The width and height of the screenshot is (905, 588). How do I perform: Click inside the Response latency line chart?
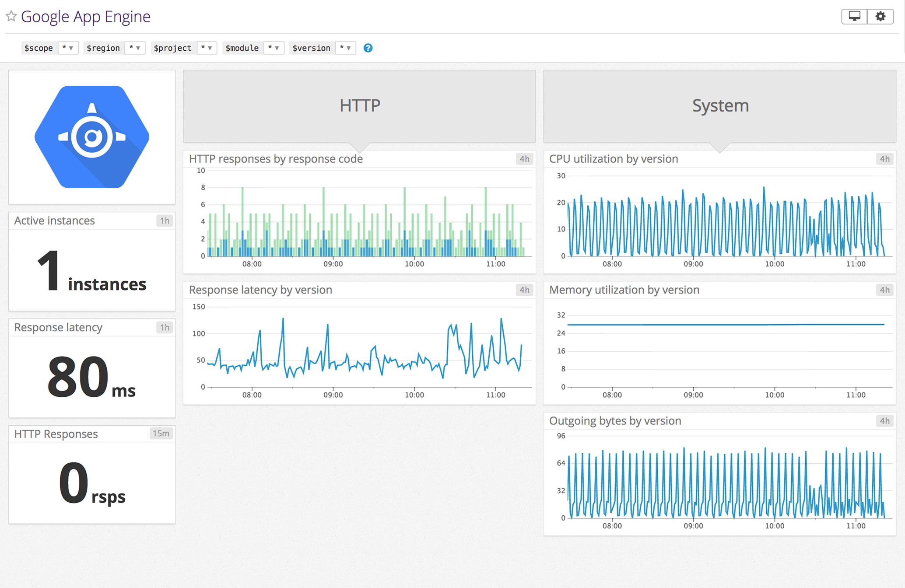(369, 348)
